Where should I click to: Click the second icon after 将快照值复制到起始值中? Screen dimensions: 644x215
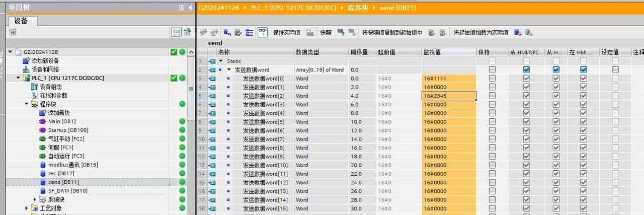(x=443, y=32)
